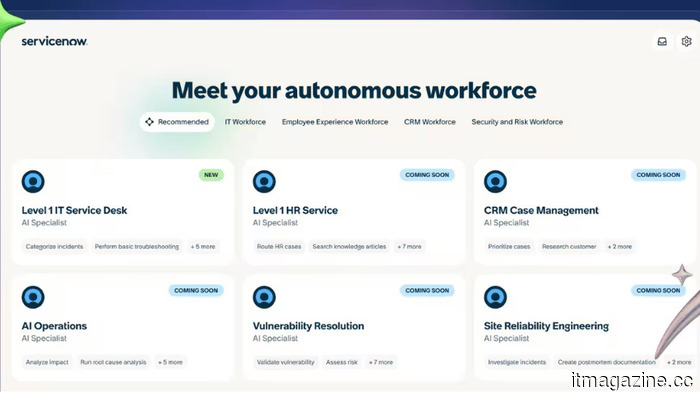Click CRM Case Management avatar icon

(x=496, y=182)
